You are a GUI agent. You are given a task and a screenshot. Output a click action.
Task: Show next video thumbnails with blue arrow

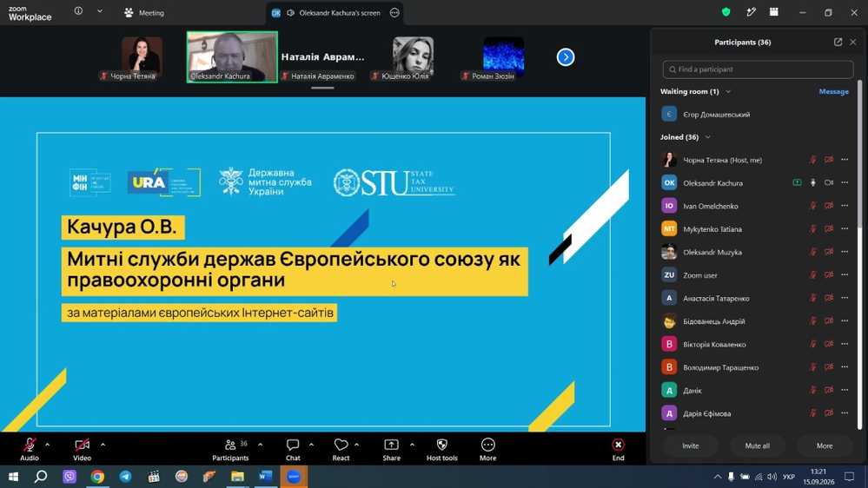click(x=565, y=57)
